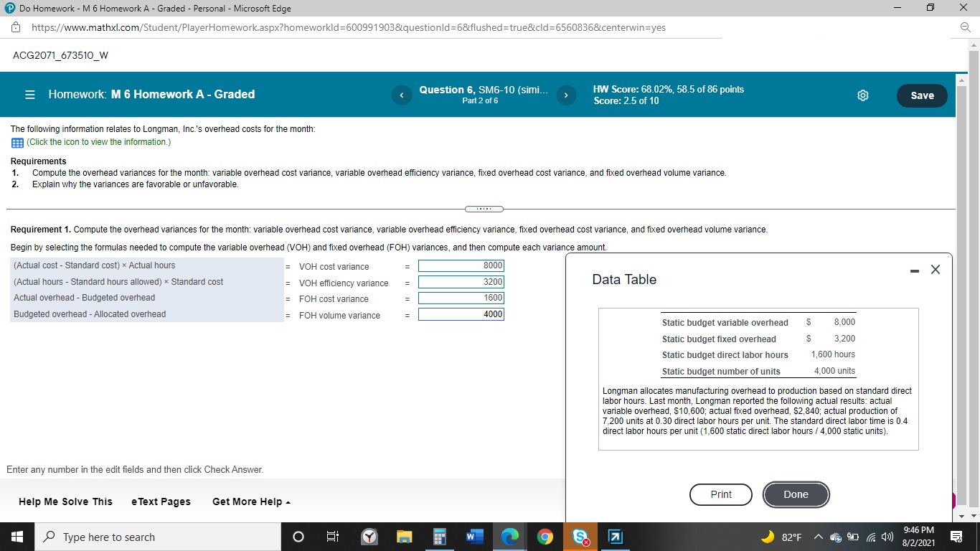
Task: Open Skype from the taskbar
Action: point(580,537)
